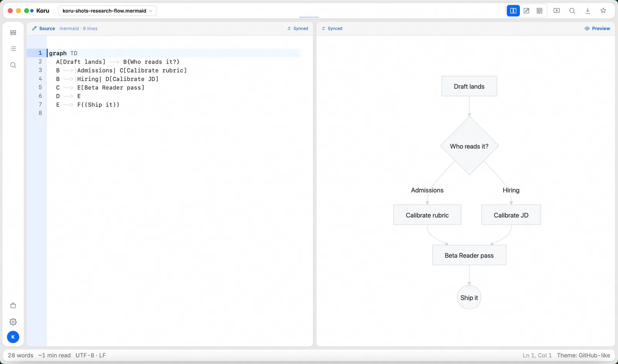Switch to split view mode

pyautogui.click(x=513, y=11)
